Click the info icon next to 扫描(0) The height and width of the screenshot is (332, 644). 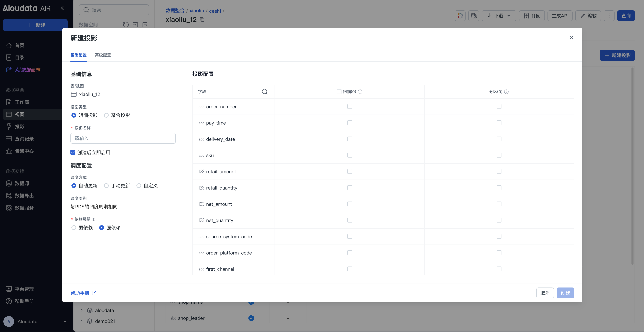[x=360, y=92]
